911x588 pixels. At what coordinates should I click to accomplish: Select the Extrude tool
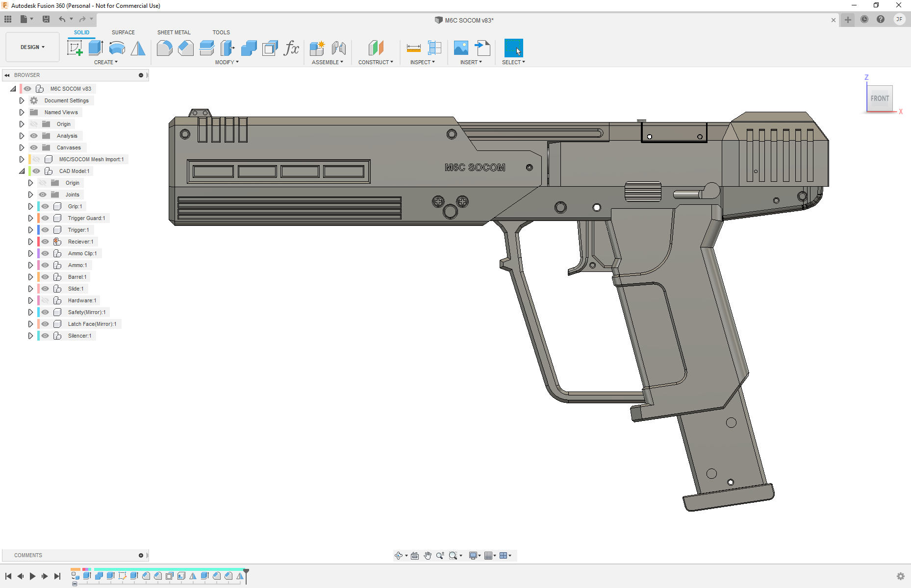[96, 48]
